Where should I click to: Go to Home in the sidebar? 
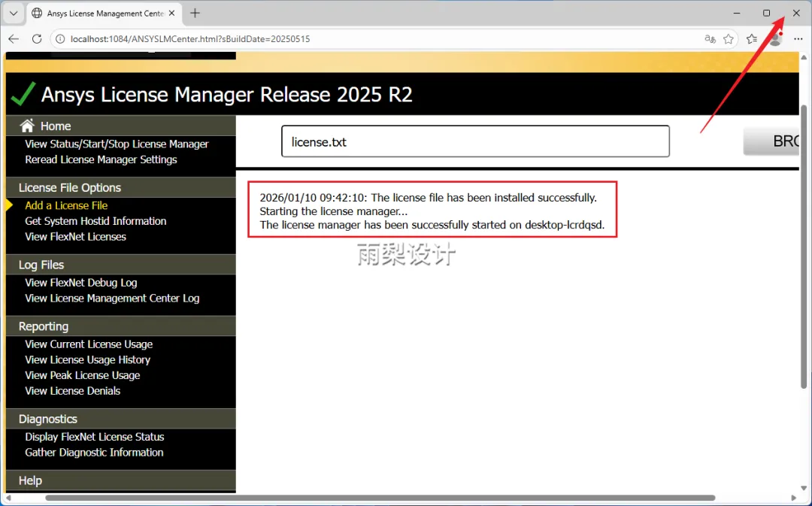pos(56,126)
